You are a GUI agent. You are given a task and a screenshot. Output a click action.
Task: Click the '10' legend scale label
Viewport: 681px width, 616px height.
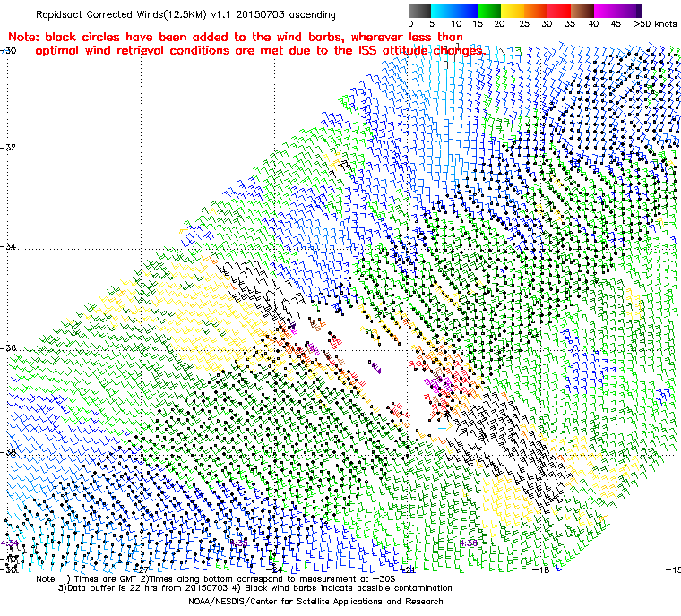(x=456, y=24)
